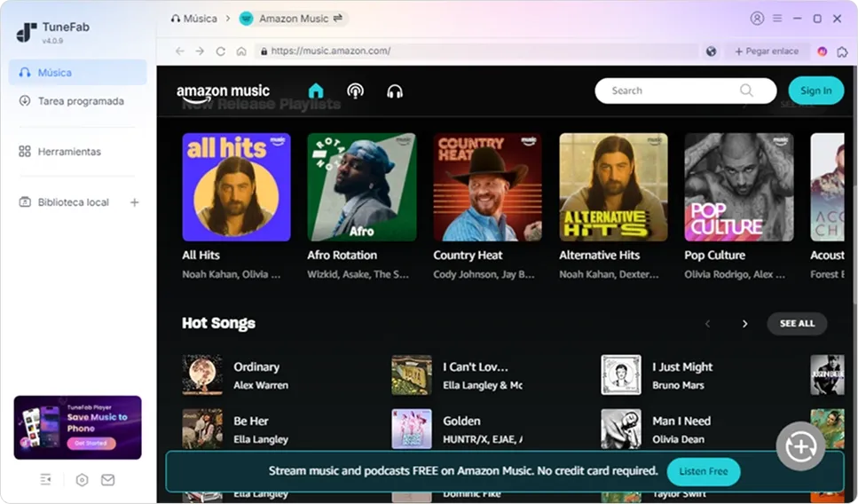This screenshot has width=858, height=504.
Task: Click the Amazon Music logo
Action: (224, 92)
